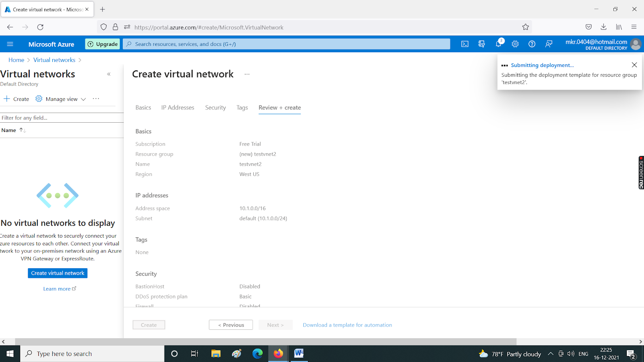
Task: Click the Save to Pocket icon
Action: point(588,27)
